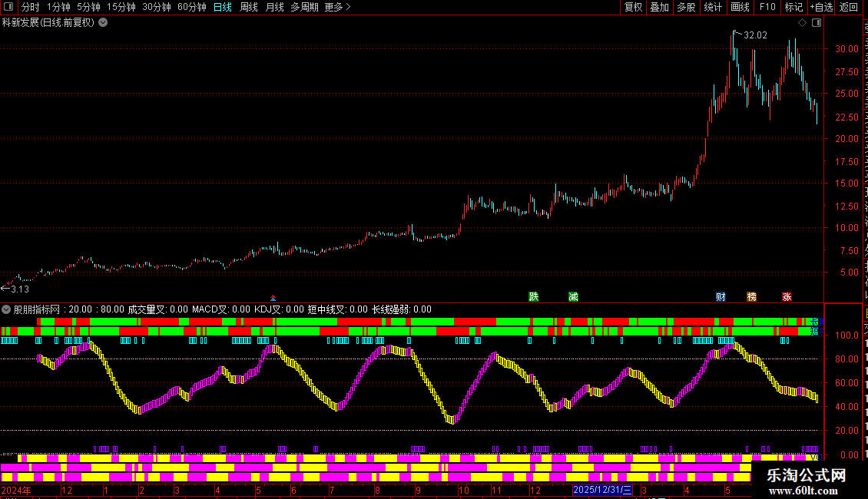Add stock with +自选 button
Image resolution: width=868 pixels, height=499 pixels.
(x=821, y=7)
